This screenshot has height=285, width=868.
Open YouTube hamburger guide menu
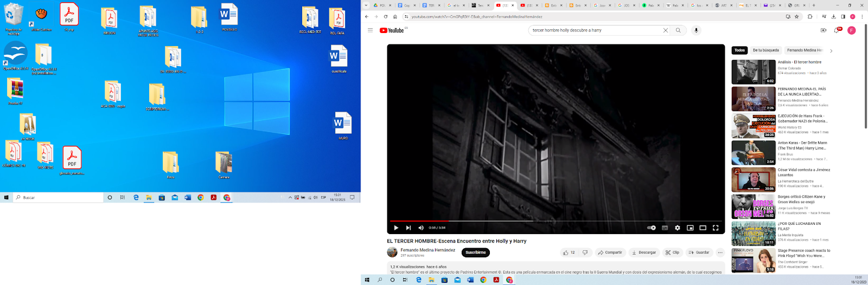click(371, 30)
